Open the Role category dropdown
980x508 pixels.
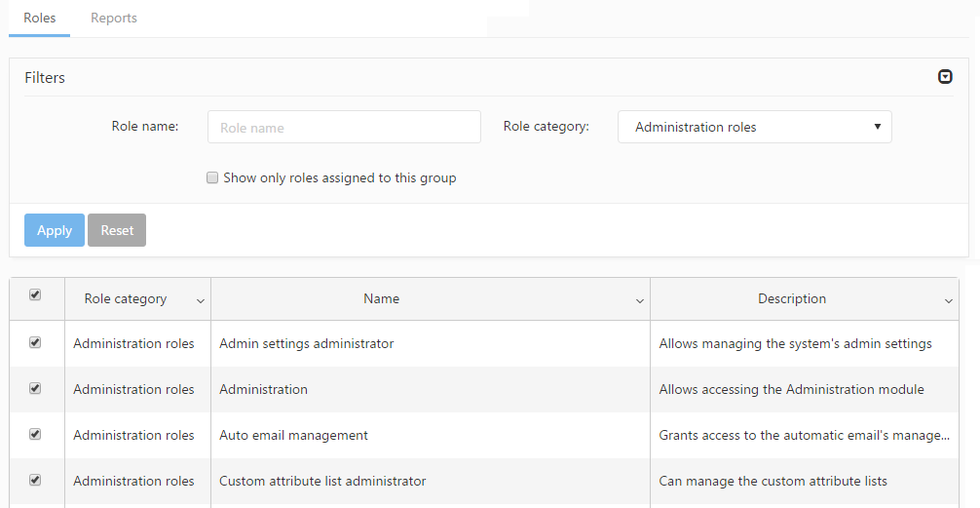(754, 127)
